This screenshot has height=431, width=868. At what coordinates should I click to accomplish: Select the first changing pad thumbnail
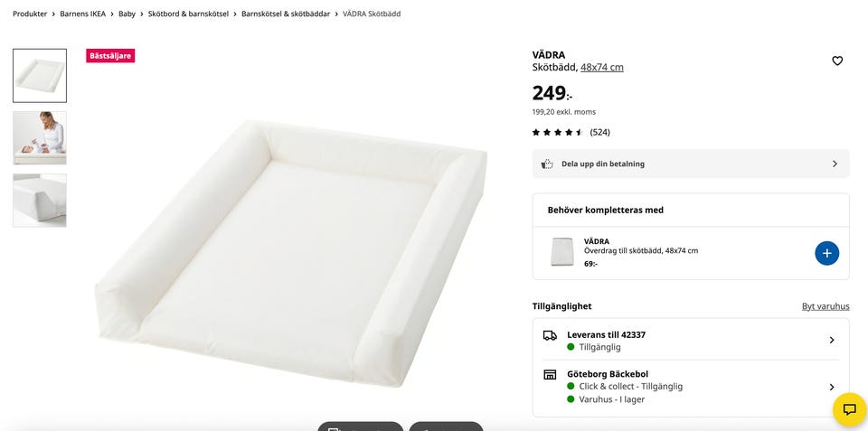point(40,76)
